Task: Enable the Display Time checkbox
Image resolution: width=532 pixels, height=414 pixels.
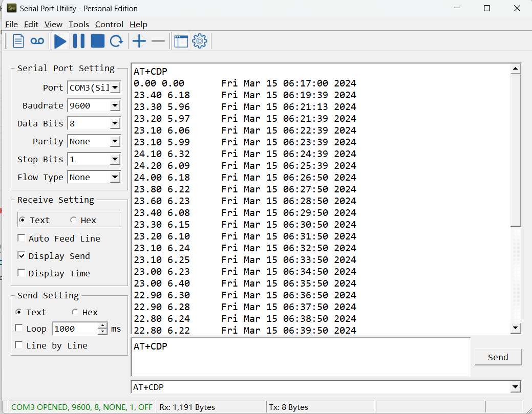Action: 22,273
